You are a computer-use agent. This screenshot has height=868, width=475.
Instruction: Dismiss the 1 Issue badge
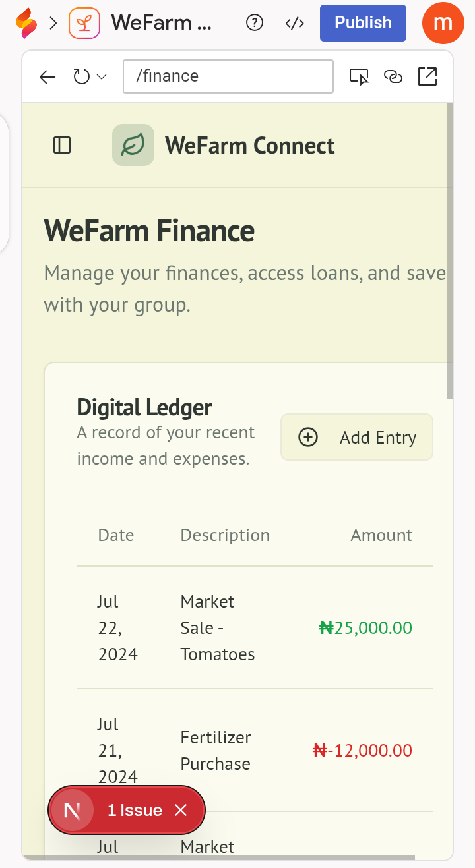(181, 810)
